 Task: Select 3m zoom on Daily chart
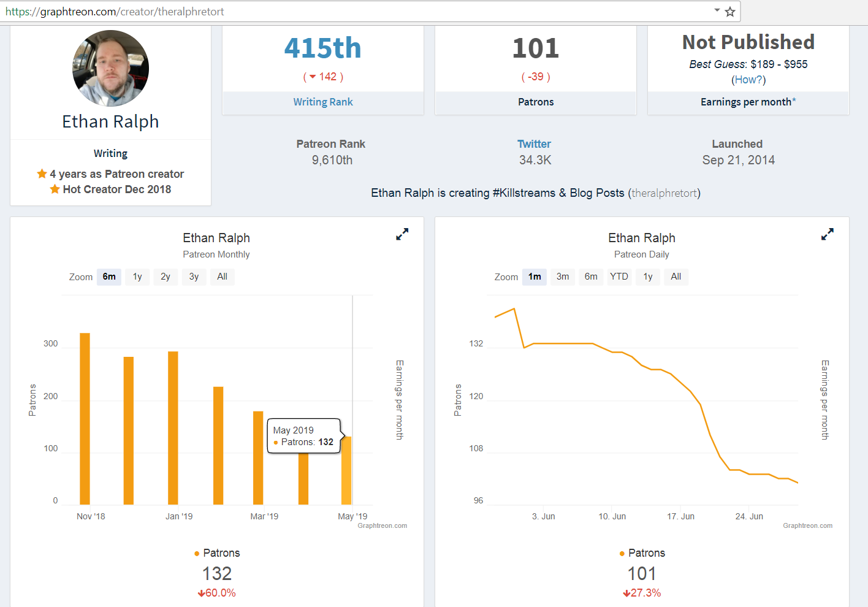tap(563, 277)
